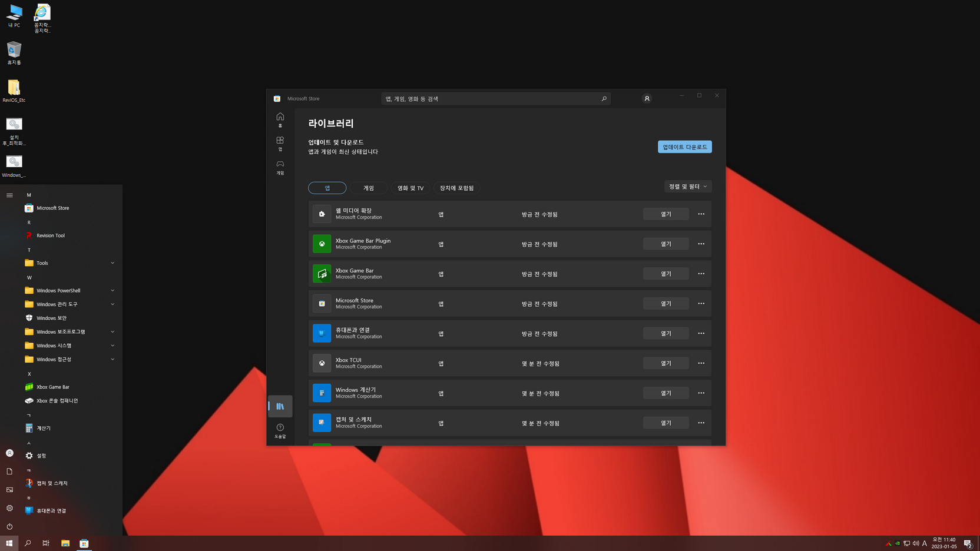Open the Apps section in Store sidebar
Viewport: 980px width, 551px height.
tap(280, 143)
